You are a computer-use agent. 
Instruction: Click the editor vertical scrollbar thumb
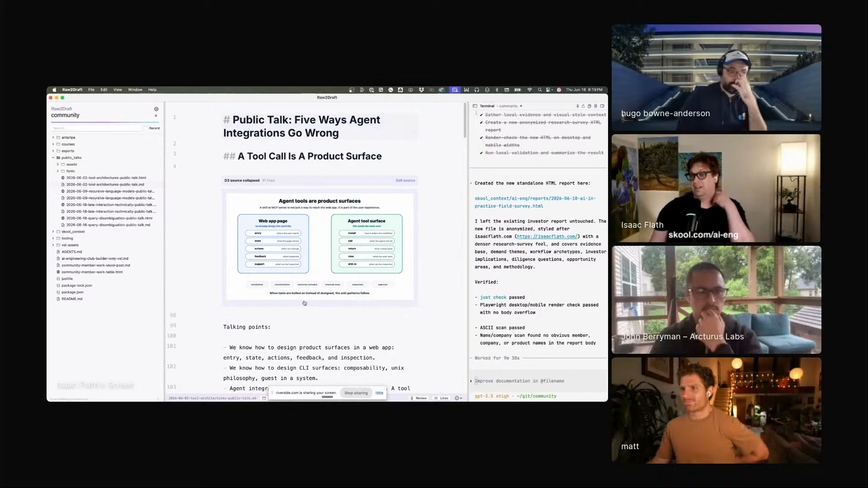pyautogui.click(x=465, y=120)
